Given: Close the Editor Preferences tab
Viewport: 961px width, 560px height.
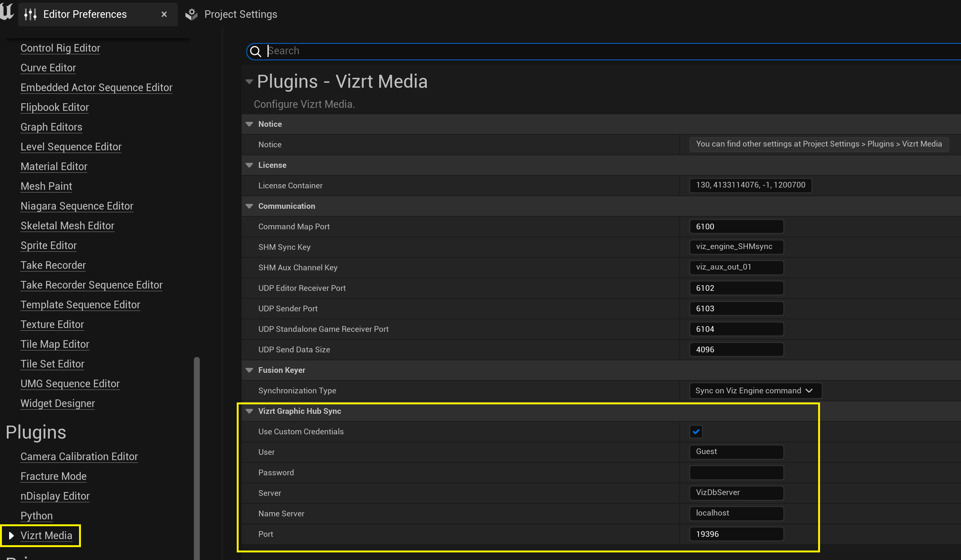Looking at the screenshot, I should 164,14.
